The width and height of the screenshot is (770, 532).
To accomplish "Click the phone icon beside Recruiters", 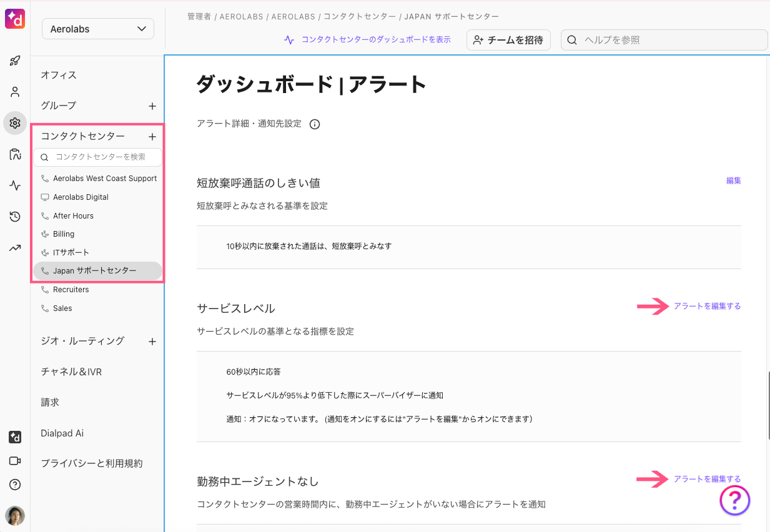I will (44, 290).
